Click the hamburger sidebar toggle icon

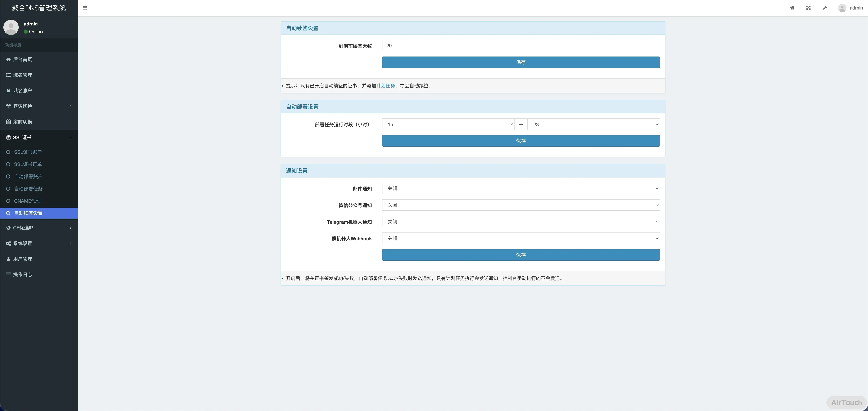pos(85,8)
